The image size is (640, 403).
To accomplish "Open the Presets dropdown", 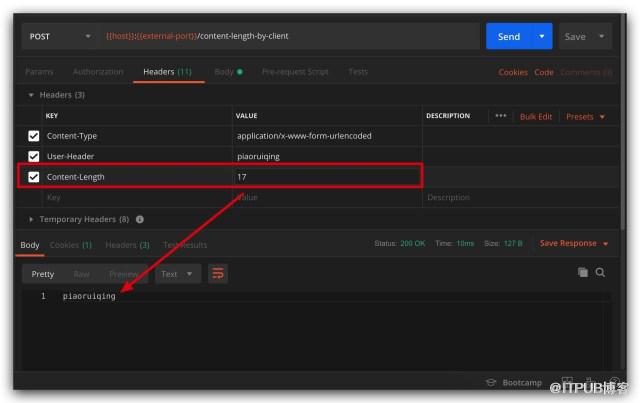I will click(x=585, y=117).
